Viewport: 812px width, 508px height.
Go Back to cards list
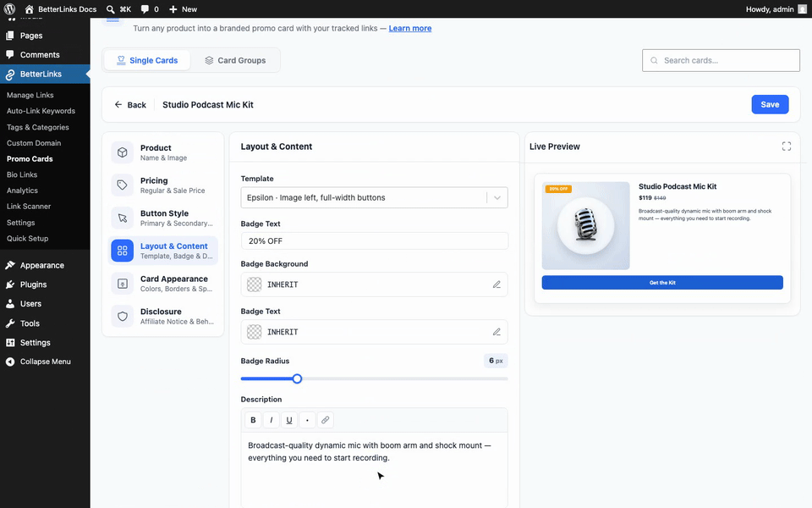tap(130, 105)
